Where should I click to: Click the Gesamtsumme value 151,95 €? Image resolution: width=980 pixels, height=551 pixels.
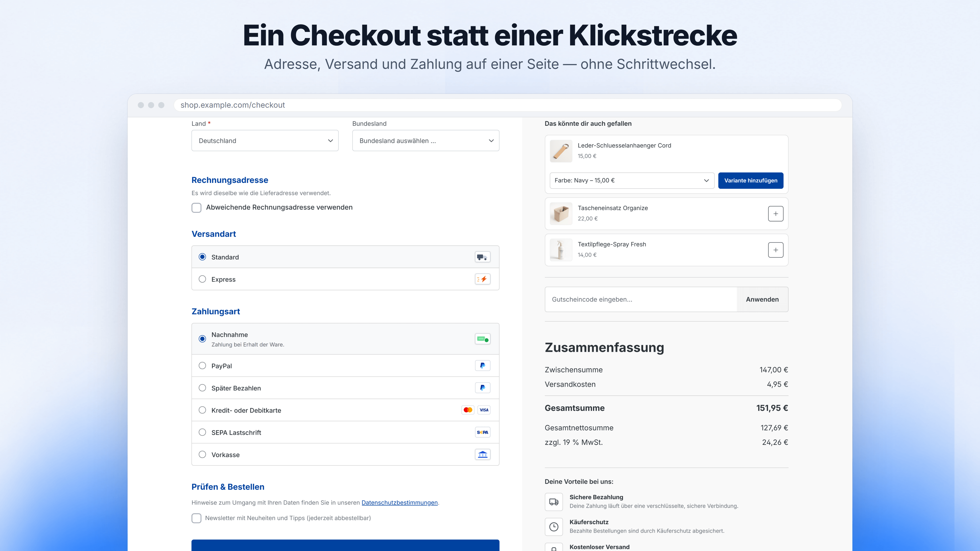click(x=772, y=408)
